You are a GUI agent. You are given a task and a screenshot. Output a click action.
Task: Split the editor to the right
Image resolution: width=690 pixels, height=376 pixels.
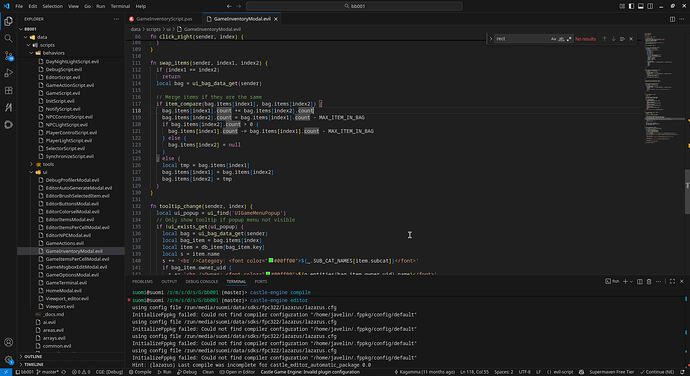672,19
